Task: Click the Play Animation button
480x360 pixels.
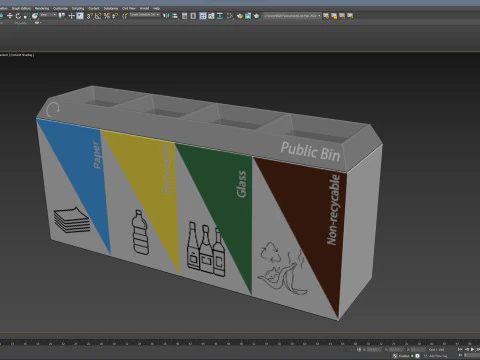Action: pyautogui.click(x=473, y=349)
